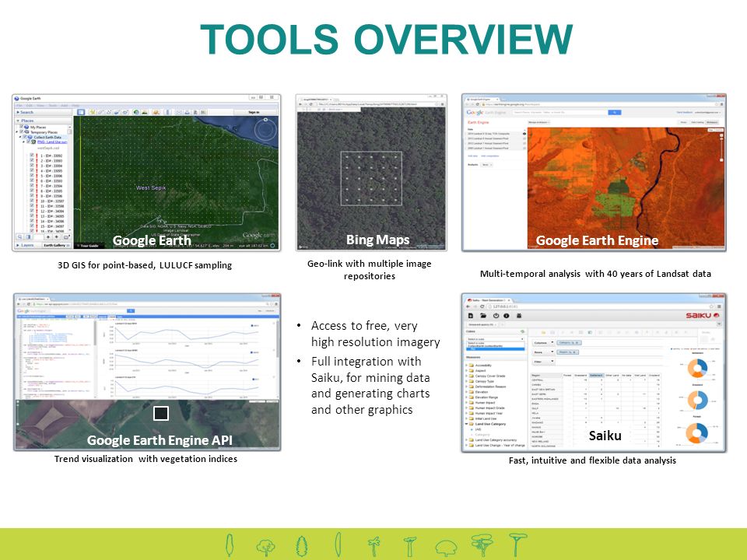Click Earth Engine blue search button
The width and height of the screenshot is (747, 560).
[x=615, y=112]
